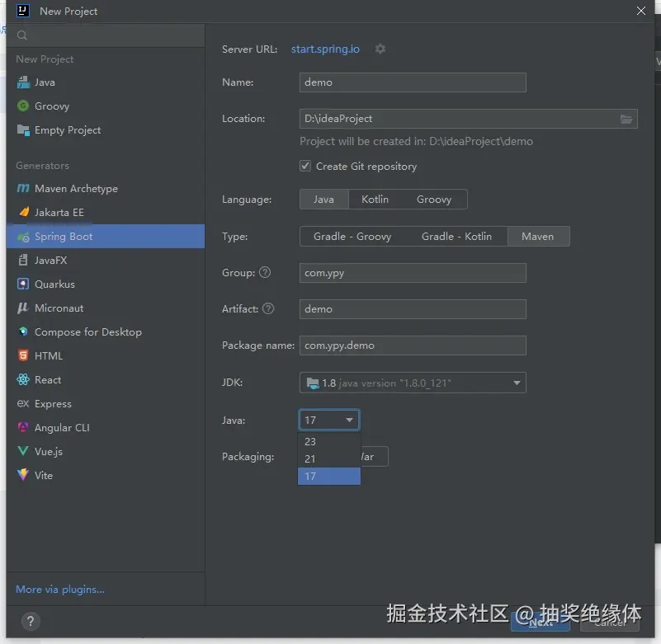Click inside the project Name field
Viewport: 661px width, 644px height.
(x=412, y=82)
